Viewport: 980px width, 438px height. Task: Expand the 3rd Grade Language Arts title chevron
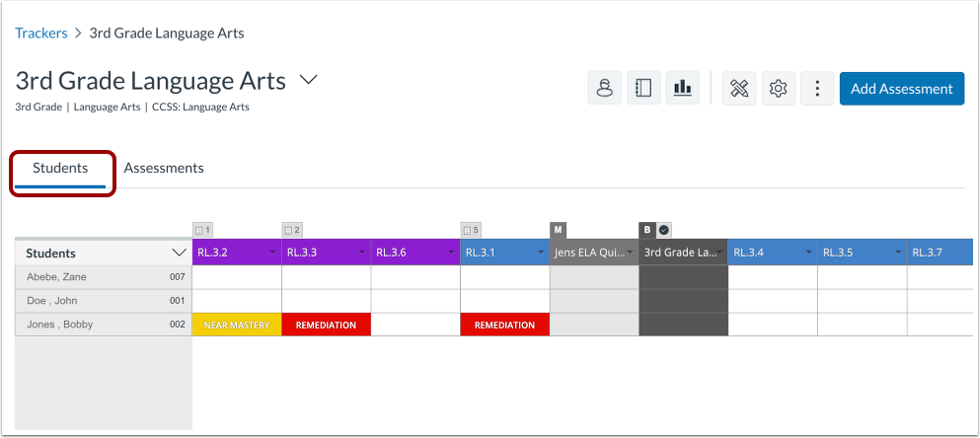click(x=308, y=80)
